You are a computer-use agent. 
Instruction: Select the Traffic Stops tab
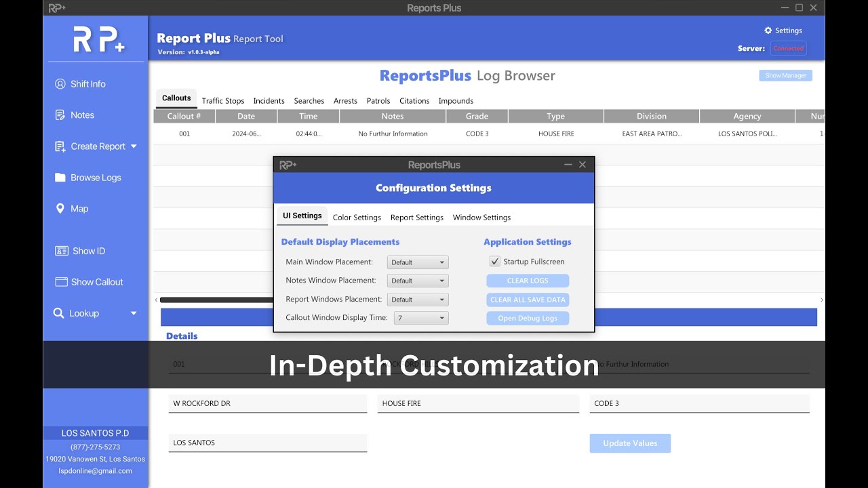tap(223, 101)
